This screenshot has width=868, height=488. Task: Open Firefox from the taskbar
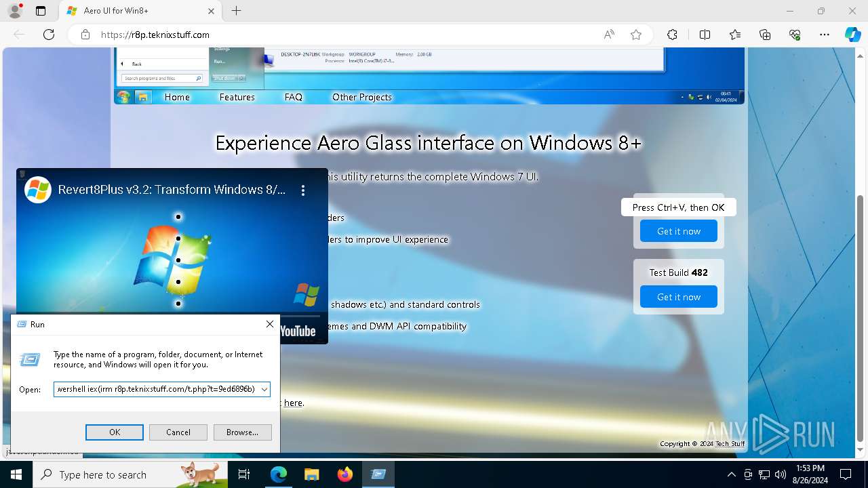pyautogui.click(x=344, y=474)
